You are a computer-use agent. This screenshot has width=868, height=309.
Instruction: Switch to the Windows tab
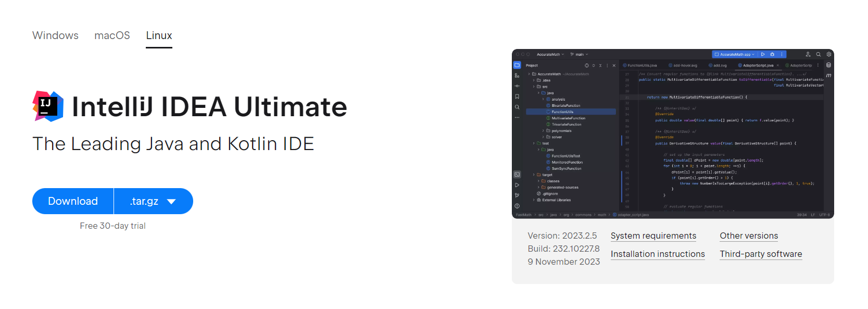coord(55,35)
